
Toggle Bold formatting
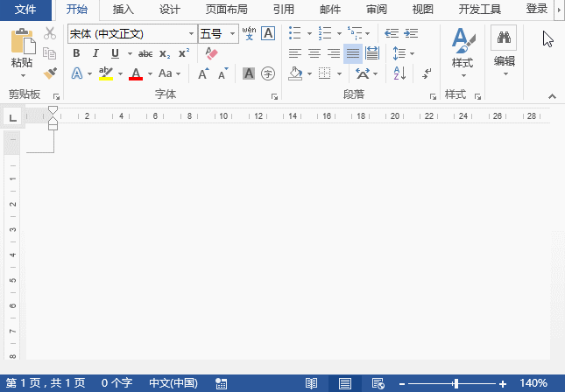76,53
